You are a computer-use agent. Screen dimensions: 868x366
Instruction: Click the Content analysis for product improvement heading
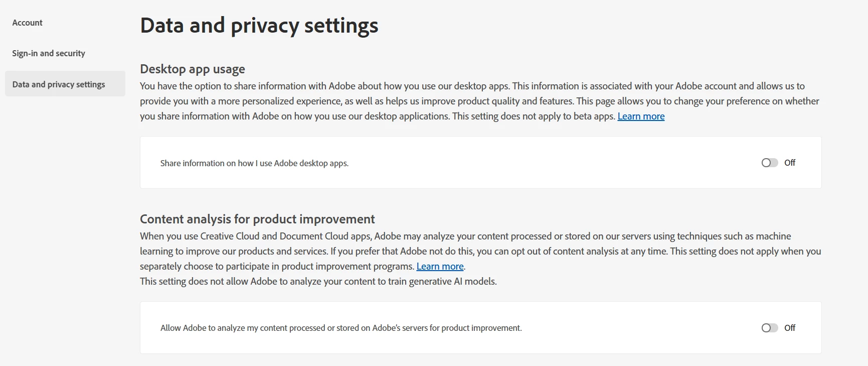coord(257,219)
